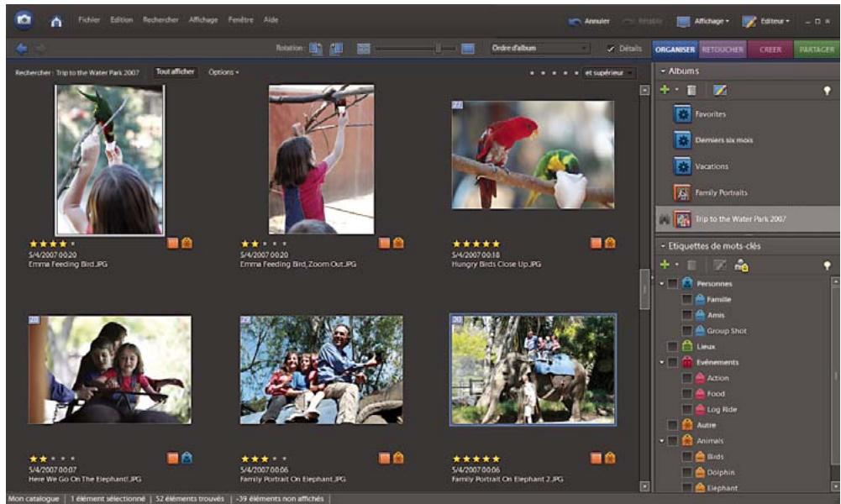Create a new album with the green plus icon

click(665, 89)
